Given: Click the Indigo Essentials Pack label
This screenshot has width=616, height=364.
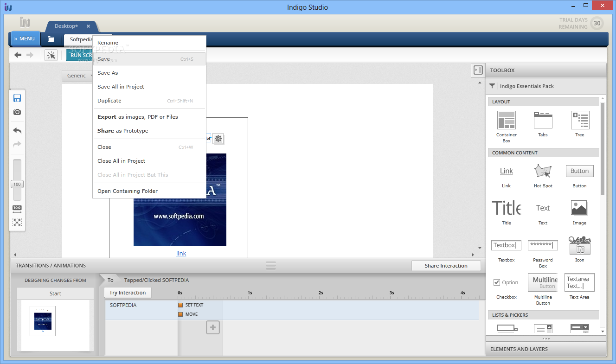Looking at the screenshot, I should tap(527, 86).
